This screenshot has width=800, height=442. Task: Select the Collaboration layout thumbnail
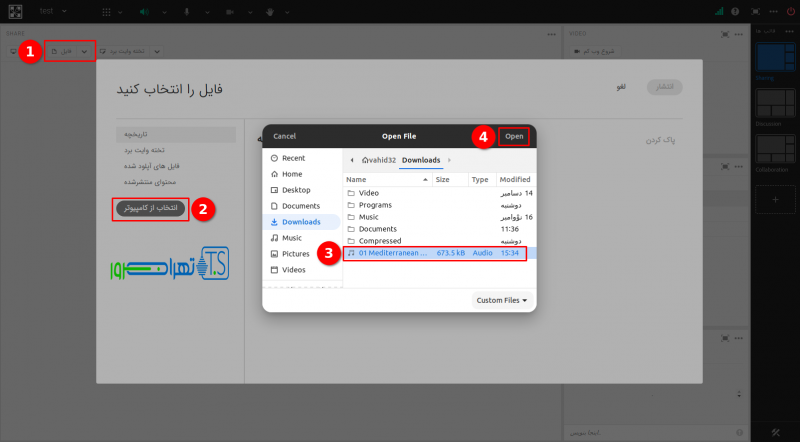pyautogui.click(x=775, y=149)
